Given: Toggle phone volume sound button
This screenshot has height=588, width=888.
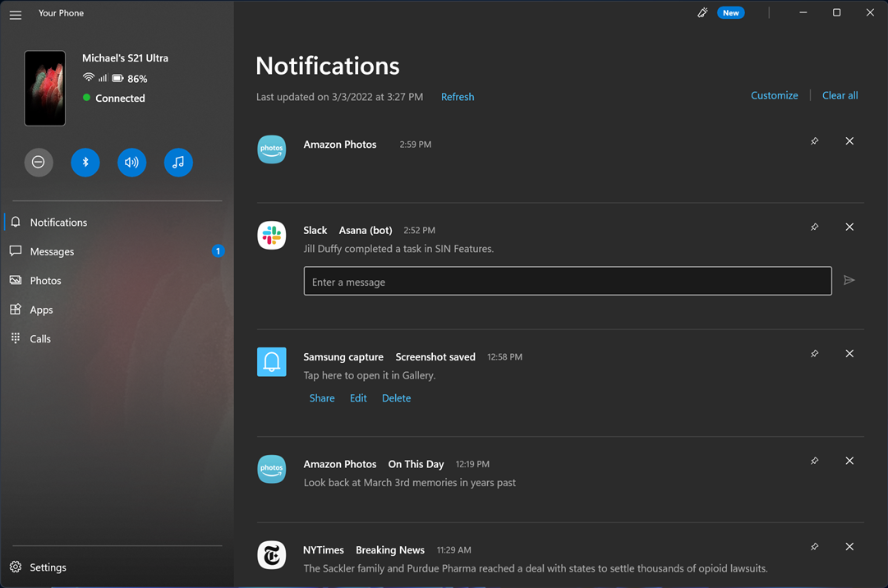Looking at the screenshot, I should 131,163.
